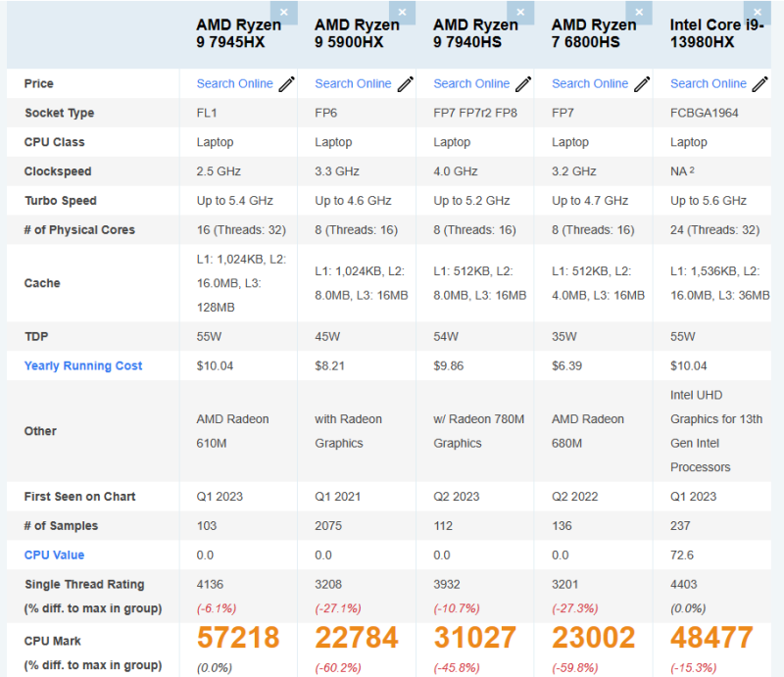The width and height of the screenshot is (784, 677).
Task: Edit price pencil for Ryzen 9 7940HS
Action: 523,84
